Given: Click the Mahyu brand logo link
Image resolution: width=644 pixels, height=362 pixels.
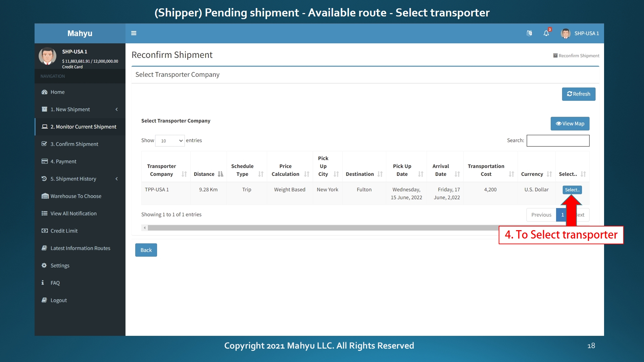Looking at the screenshot, I should point(80,33).
